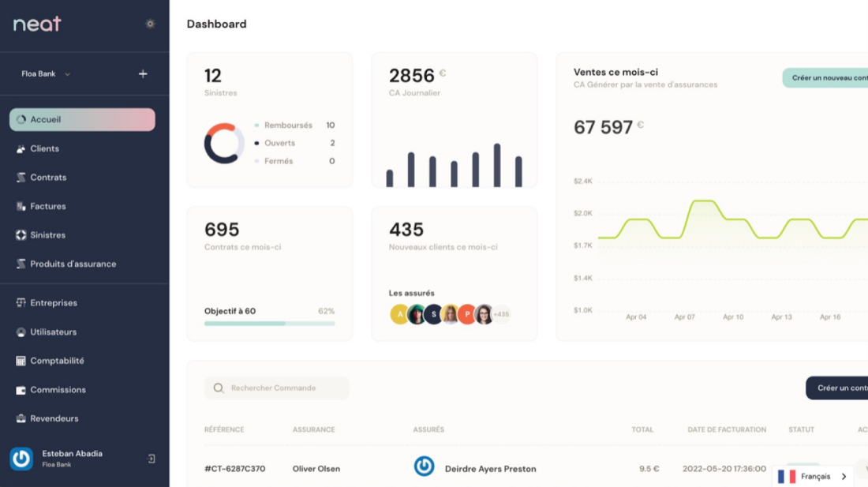Click the Sinistres donut chart
The height and width of the screenshot is (487, 868).
[224, 144]
